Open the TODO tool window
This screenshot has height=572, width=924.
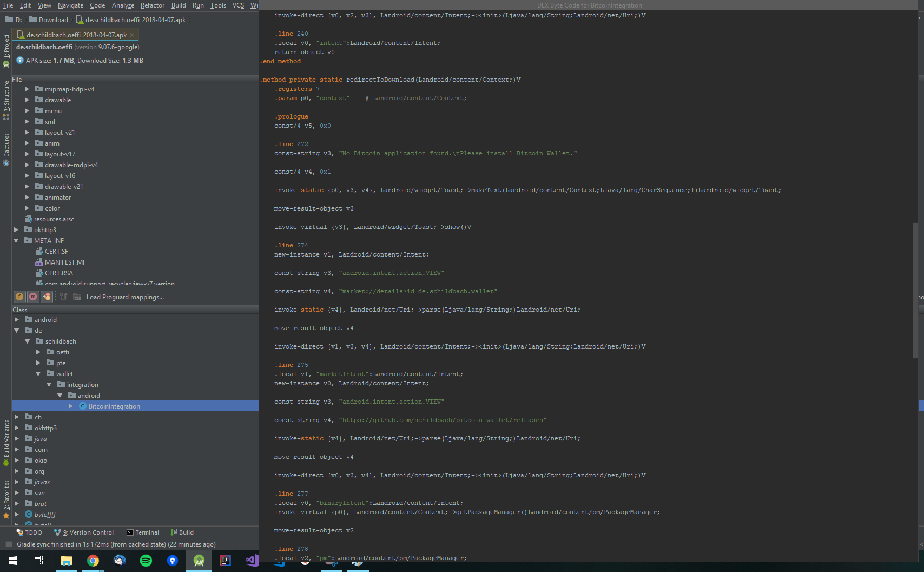point(29,532)
